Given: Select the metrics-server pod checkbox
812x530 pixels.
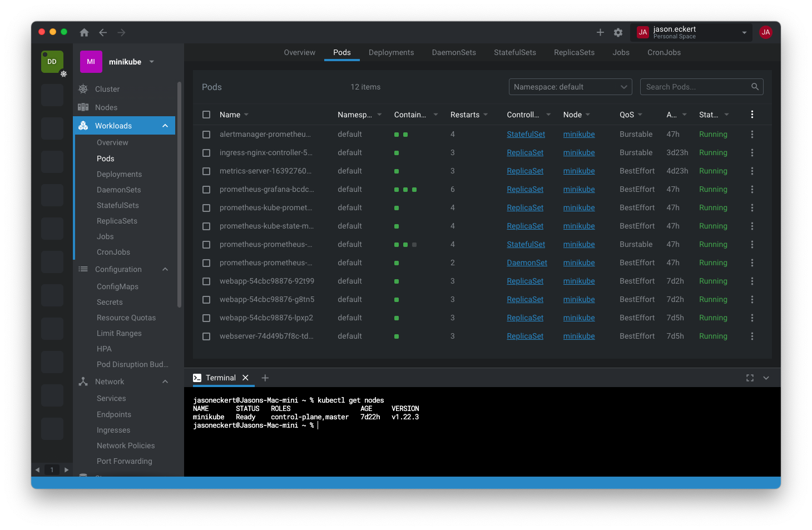Looking at the screenshot, I should tap(206, 171).
